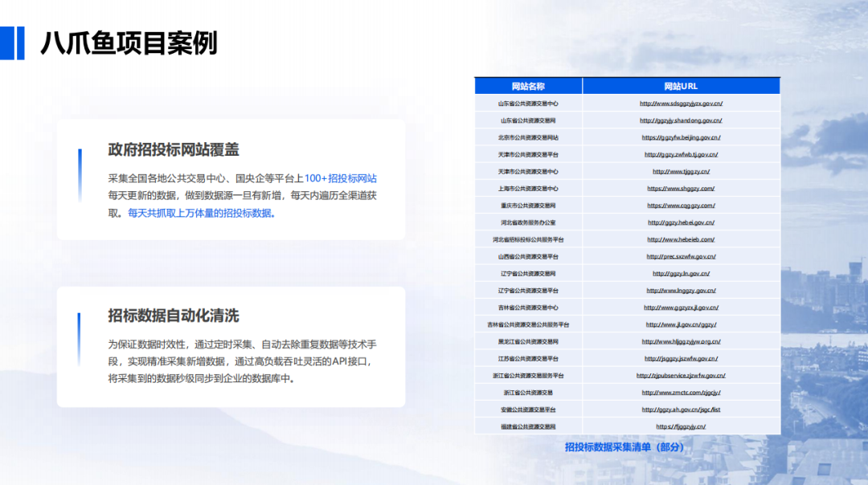
Task: Select the 河北省政务服务办公室 cell
Action: (528, 223)
